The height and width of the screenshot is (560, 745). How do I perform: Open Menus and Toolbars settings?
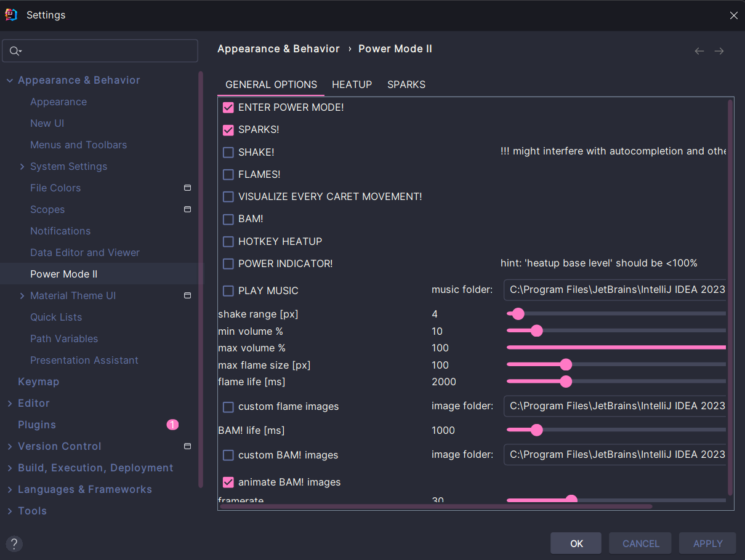coord(79,145)
